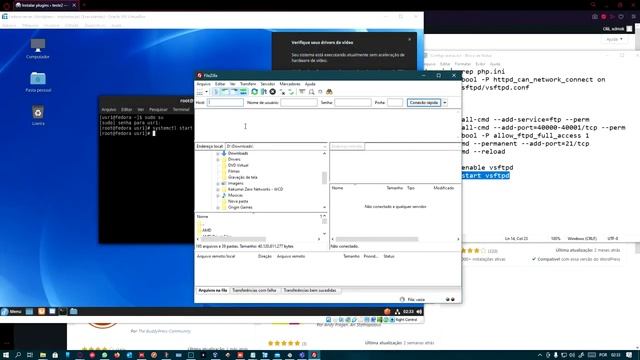Screen dimensions: 640x360
Task: Click the Conexão rápida button
Action: pos(424,103)
